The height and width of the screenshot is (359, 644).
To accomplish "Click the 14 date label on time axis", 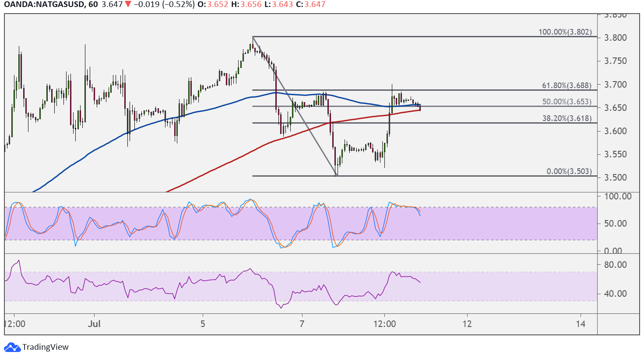I will 581,324.
